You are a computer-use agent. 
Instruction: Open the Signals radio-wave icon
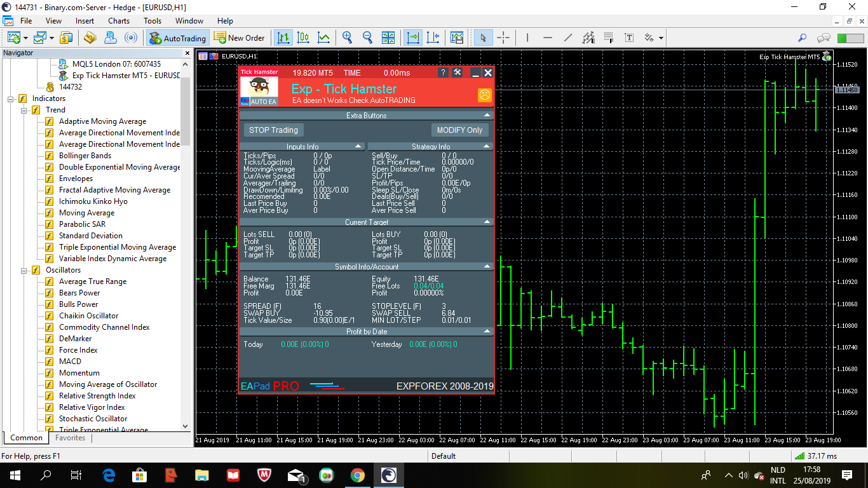tap(131, 38)
